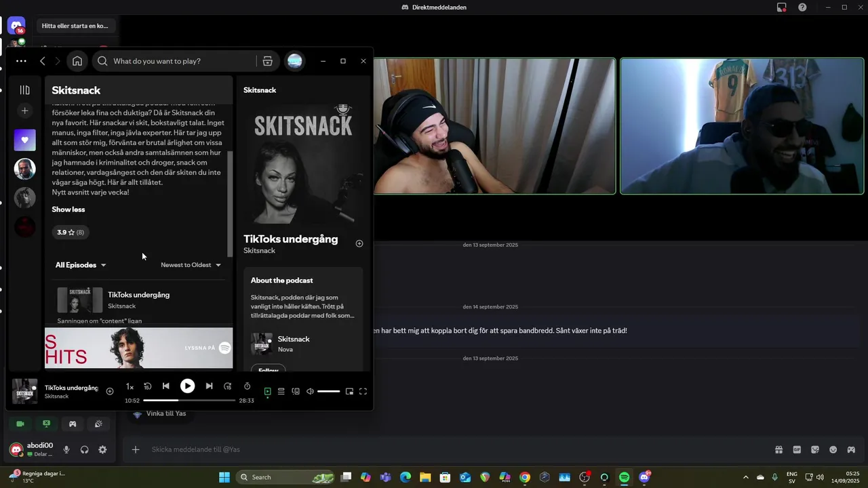Stop Discord screen sharing
The image size is (868, 488).
click(x=46, y=424)
